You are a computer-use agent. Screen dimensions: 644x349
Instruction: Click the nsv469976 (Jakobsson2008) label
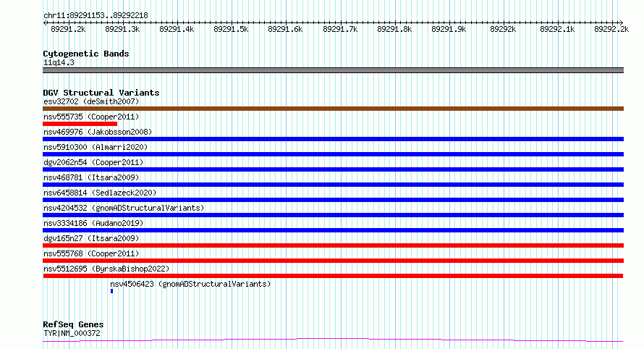tap(98, 132)
